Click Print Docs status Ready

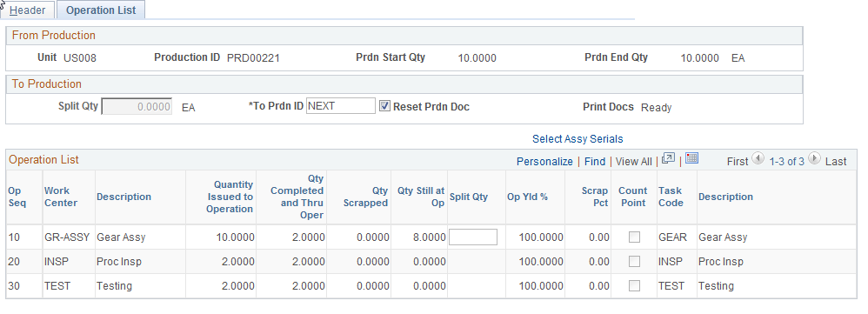point(656,108)
